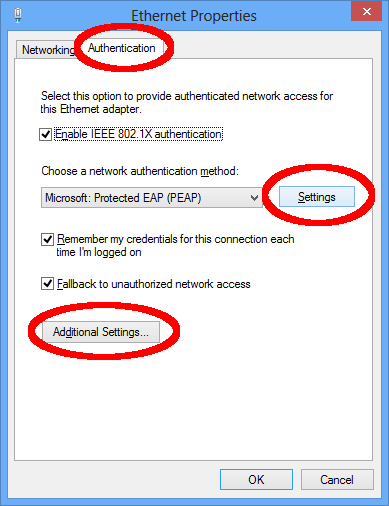389x506 pixels.
Task: Expand the authentication method dropdown arrow
Action: (x=254, y=198)
